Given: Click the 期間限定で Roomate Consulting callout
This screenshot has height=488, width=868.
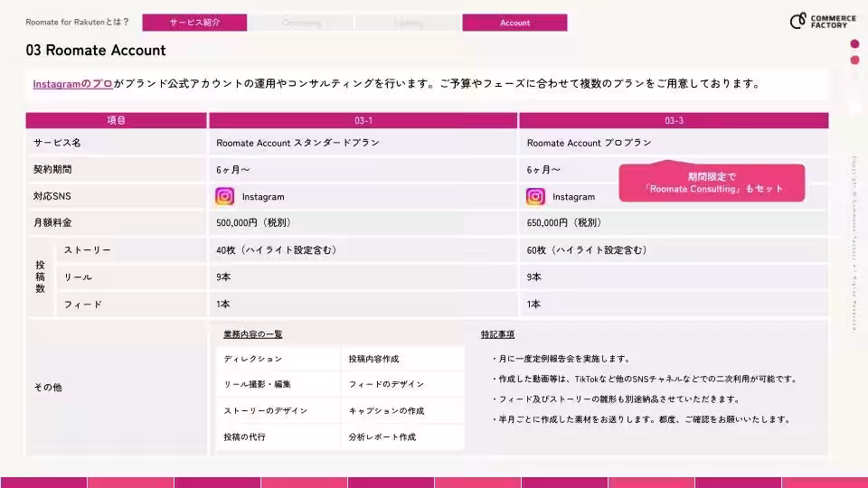Looking at the screenshot, I should [x=712, y=183].
